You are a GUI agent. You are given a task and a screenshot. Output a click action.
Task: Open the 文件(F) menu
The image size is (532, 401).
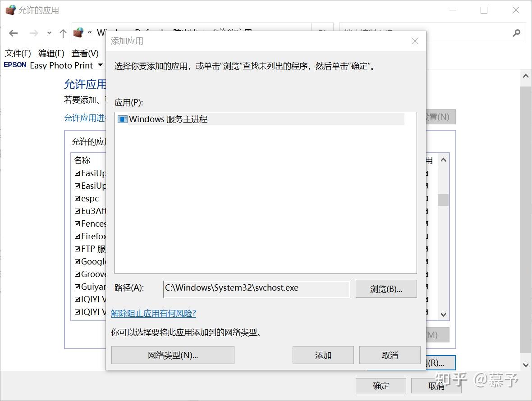click(x=18, y=53)
